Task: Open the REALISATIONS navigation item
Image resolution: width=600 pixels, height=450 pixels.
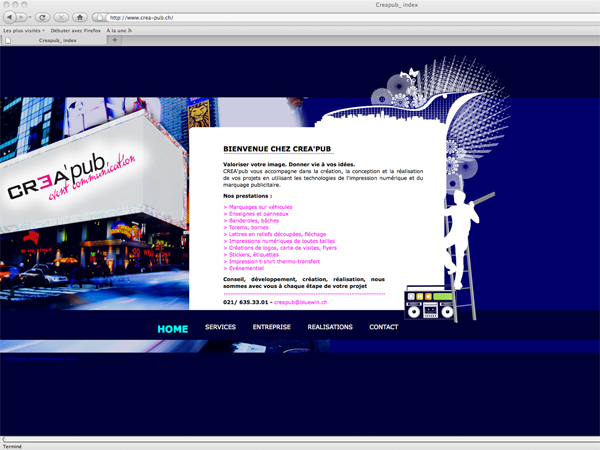Action: pos(330,327)
